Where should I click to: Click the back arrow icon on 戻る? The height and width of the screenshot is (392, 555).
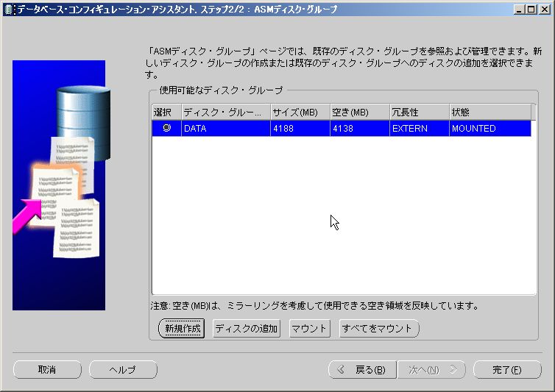[x=341, y=370]
